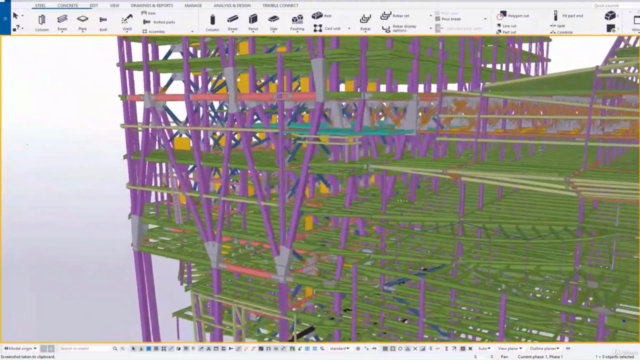Open the CONCRETE ribbon tab
Image resolution: width=640 pixels, height=360 pixels.
[x=67, y=5]
